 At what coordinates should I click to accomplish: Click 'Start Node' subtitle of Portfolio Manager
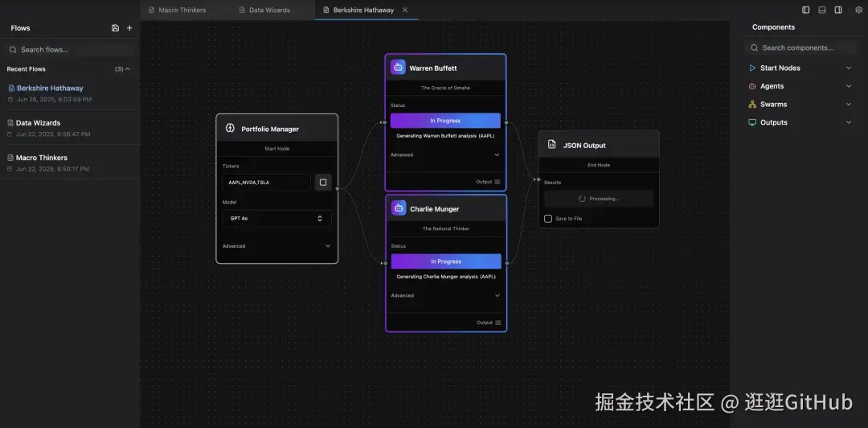click(276, 149)
